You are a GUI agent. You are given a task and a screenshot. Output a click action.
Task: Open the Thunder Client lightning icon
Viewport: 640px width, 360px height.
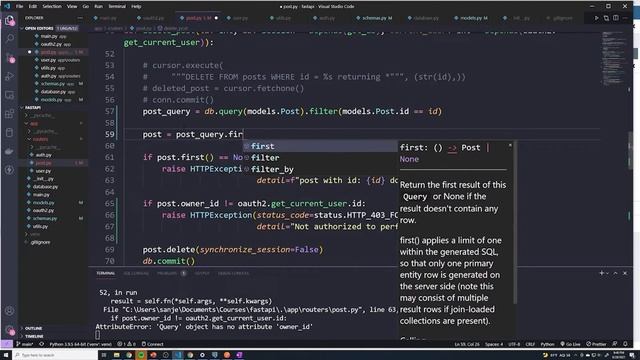[x=9, y=170]
